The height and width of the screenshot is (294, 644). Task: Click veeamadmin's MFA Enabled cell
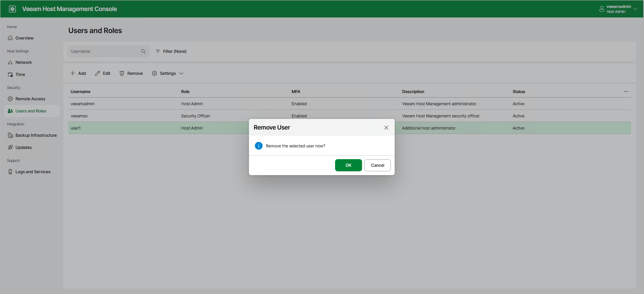(299, 104)
